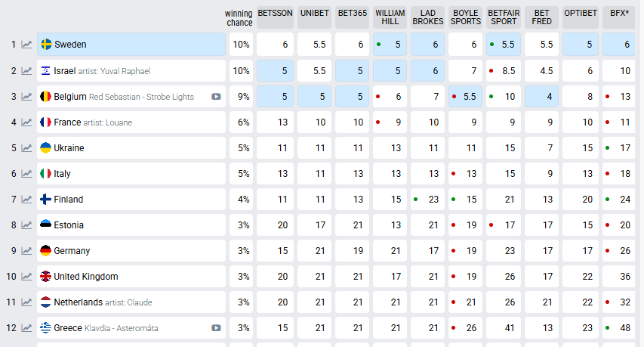Click the trend chart icon for Israel
The height and width of the screenshot is (347, 644).
tap(27, 71)
